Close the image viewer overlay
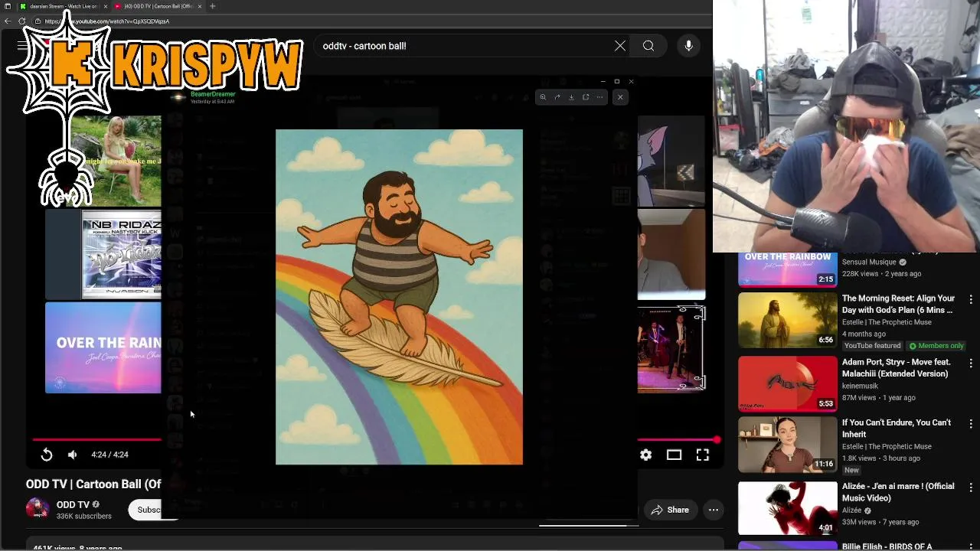 coord(620,97)
